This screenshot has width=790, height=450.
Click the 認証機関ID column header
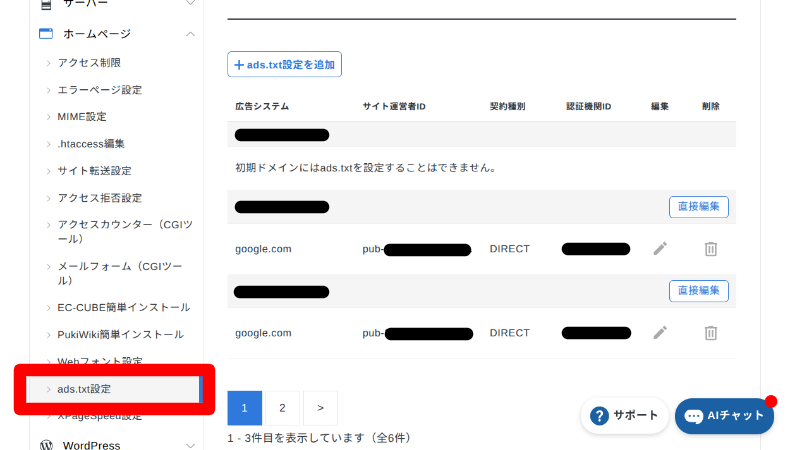tap(588, 106)
